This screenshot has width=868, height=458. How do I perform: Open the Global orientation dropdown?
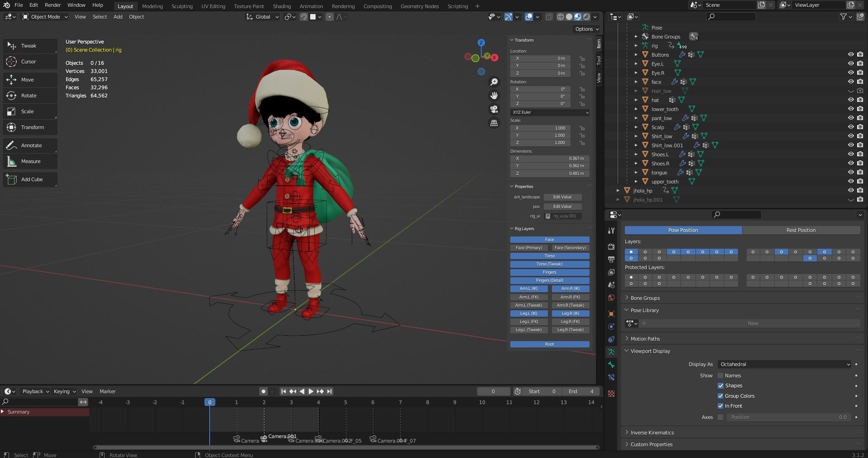tap(262, 17)
